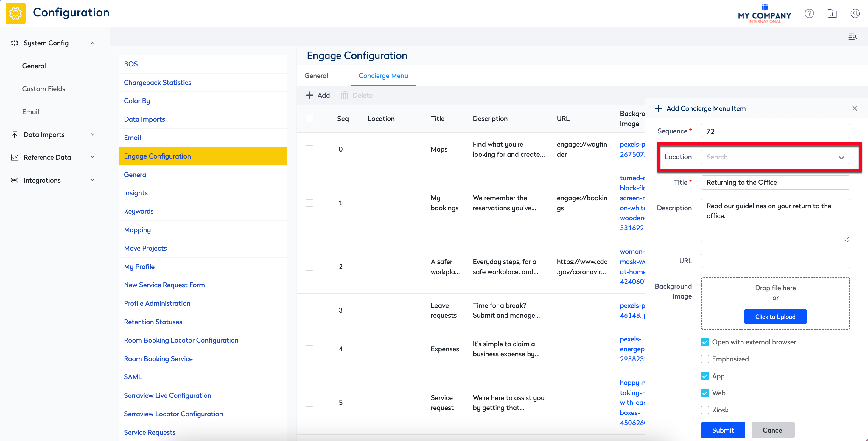Switch to the General tab
This screenshot has width=868, height=441.
tap(316, 76)
